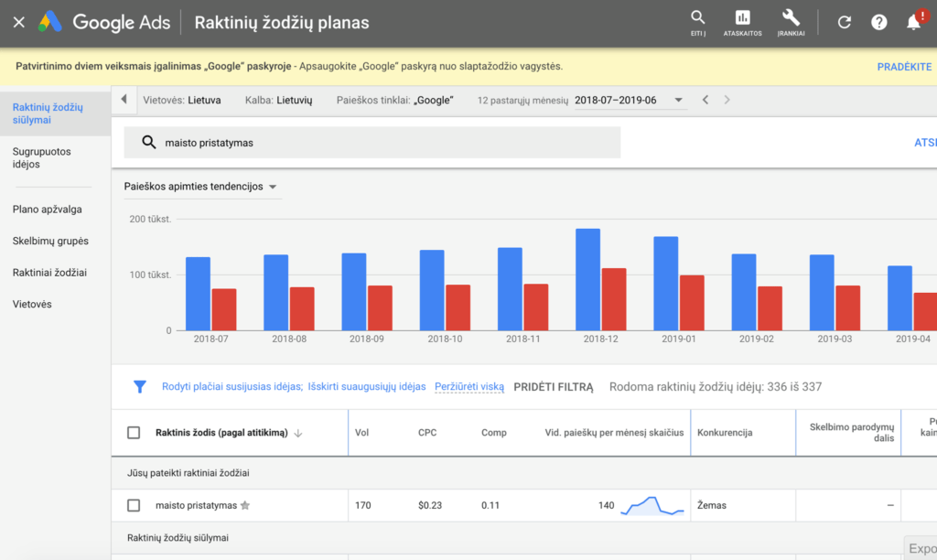This screenshot has height=560, width=937.
Task: Click the 0.11 Comp value
Action: coord(490,506)
